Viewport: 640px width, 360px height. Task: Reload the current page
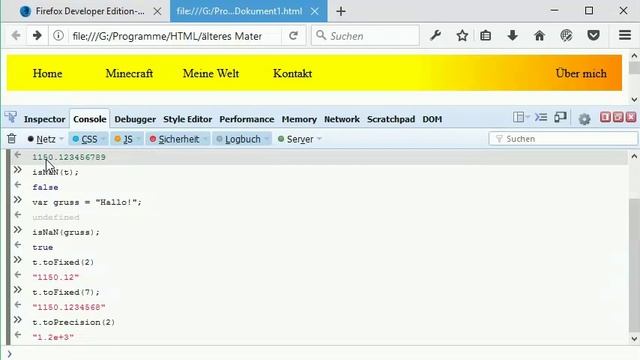coord(293,36)
